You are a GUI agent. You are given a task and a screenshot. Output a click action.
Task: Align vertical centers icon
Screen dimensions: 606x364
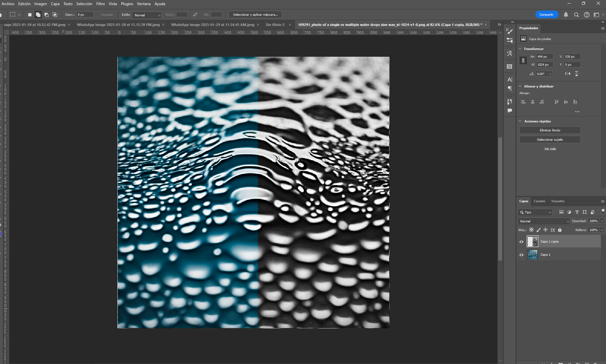tap(566, 102)
